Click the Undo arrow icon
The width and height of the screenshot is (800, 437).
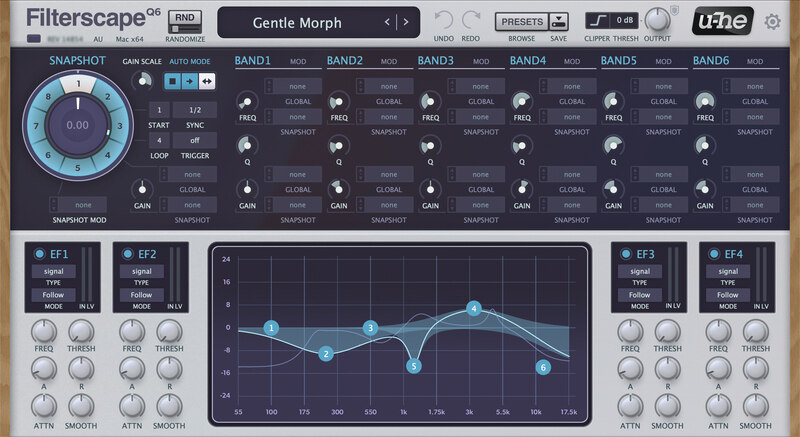[445, 20]
